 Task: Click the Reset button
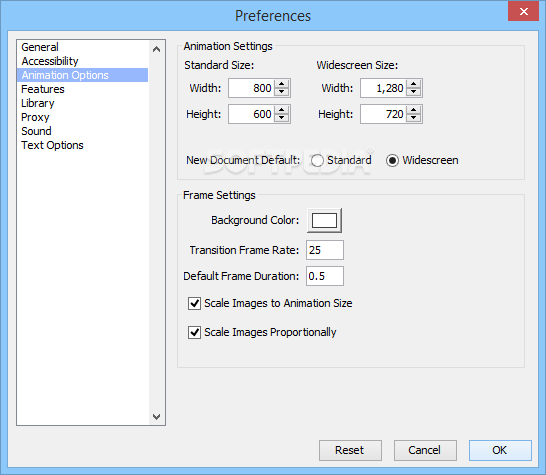pos(350,450)
